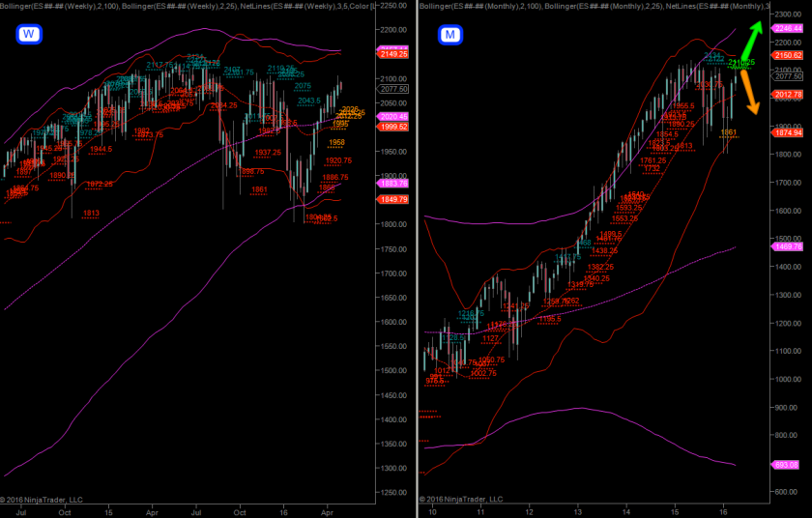Click the orange 1861 label on monthly chart
This screenshot has width=812, height=518.
729,132
